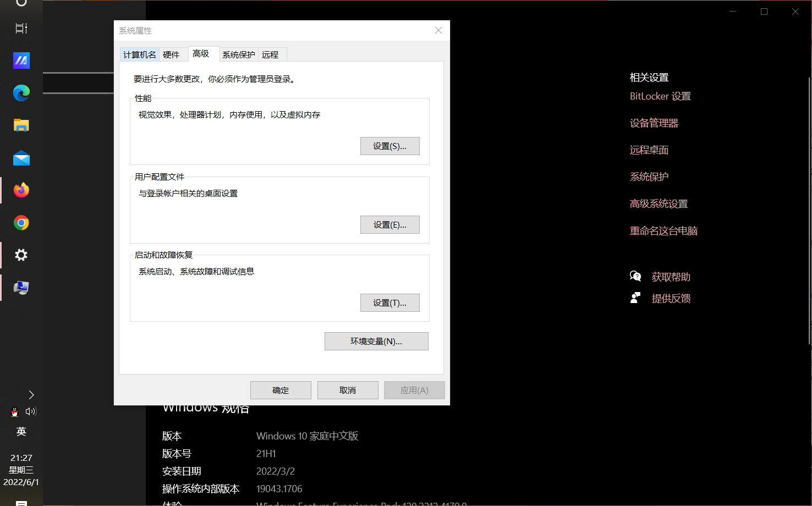Open BitLocker 设置 link
The image size is (812, 506).
pyautogui.click(x=660, y=96)
